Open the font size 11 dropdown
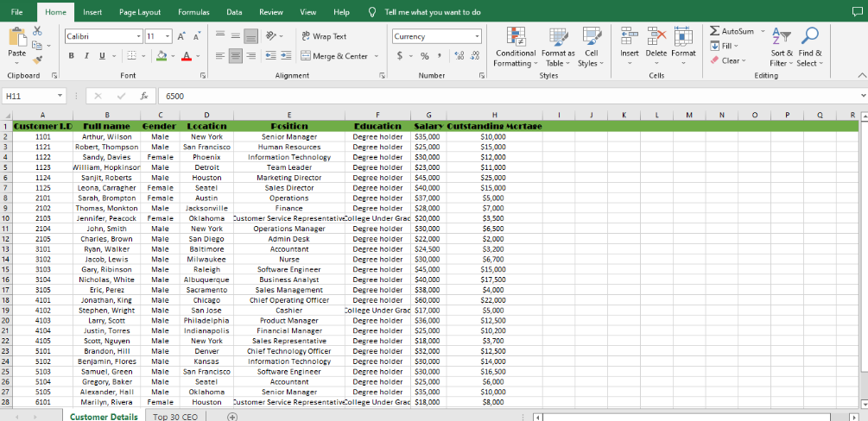This screenshot has height=421, width=868. 168,36
